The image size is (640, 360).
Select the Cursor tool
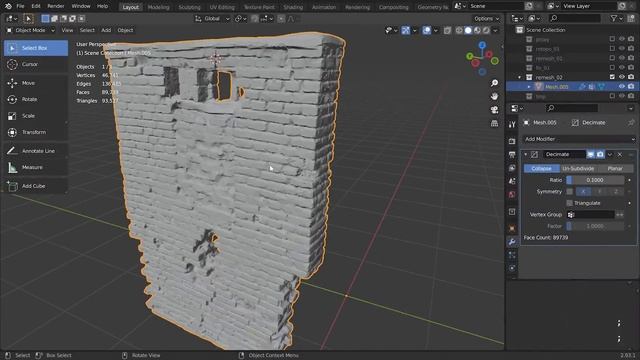coord(36,64)
